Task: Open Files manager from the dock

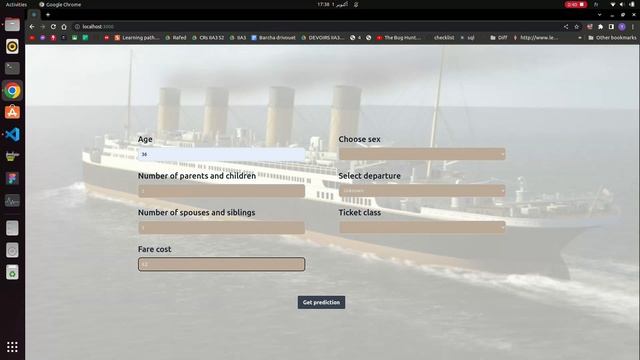Action: point(12,24)
